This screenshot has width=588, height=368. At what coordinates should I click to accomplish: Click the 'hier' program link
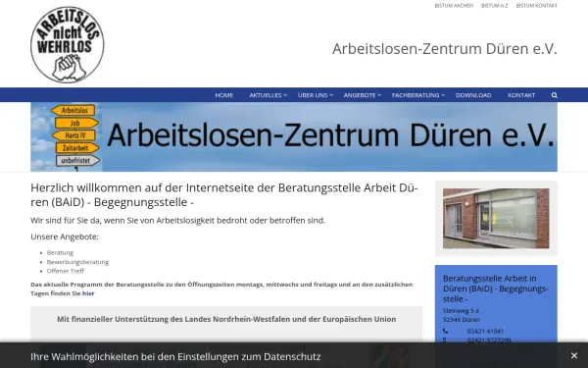coord(88,293)
